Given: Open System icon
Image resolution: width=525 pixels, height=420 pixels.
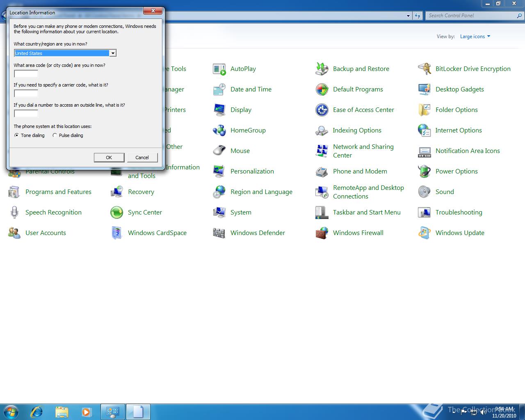Looking at the screenshot, I should [219, 212].
